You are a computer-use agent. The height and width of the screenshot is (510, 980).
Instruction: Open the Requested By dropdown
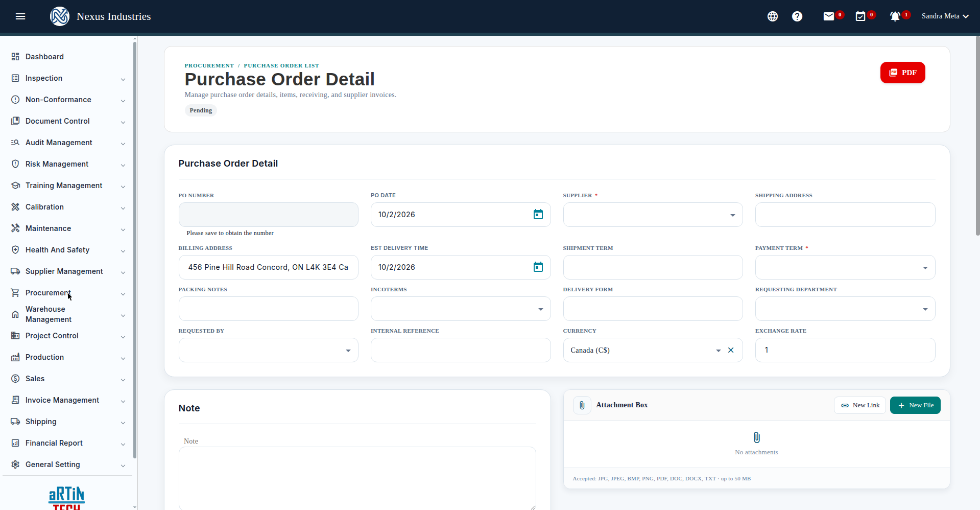[269, 350]
